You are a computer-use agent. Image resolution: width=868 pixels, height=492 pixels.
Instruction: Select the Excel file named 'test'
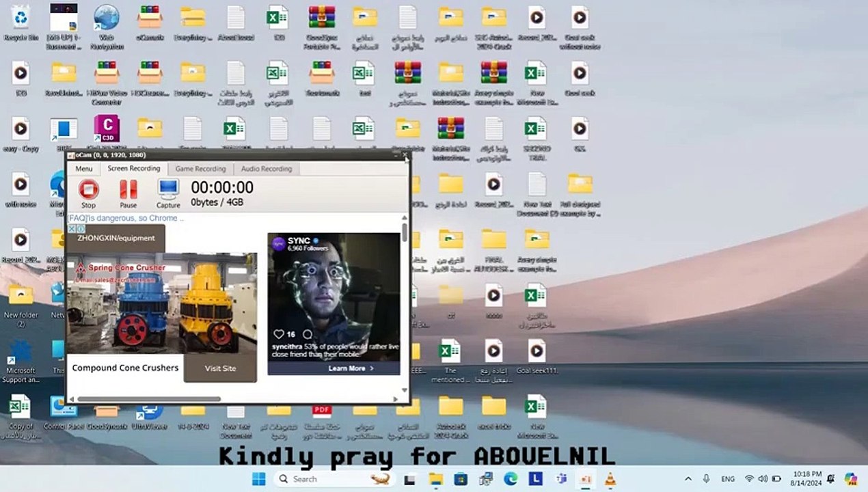click(364, 79)
